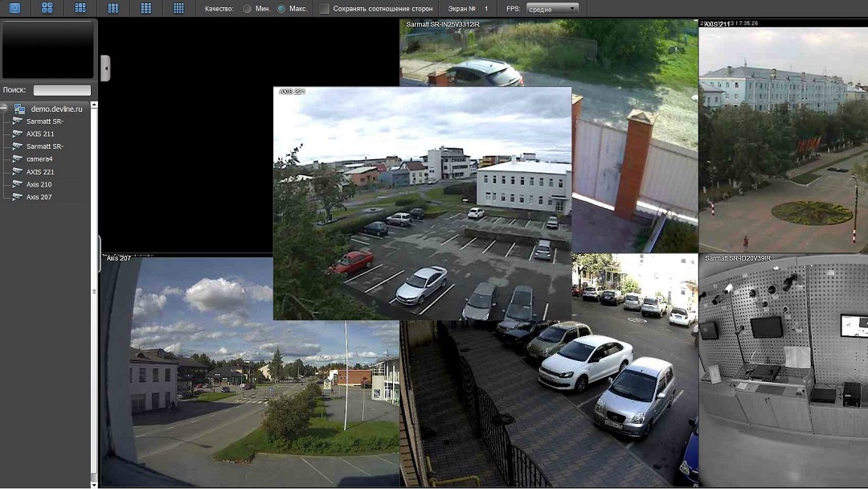Select AXIS 211 in the camera tree
Screen dimensions: 868x489
[x=40, y=134]
